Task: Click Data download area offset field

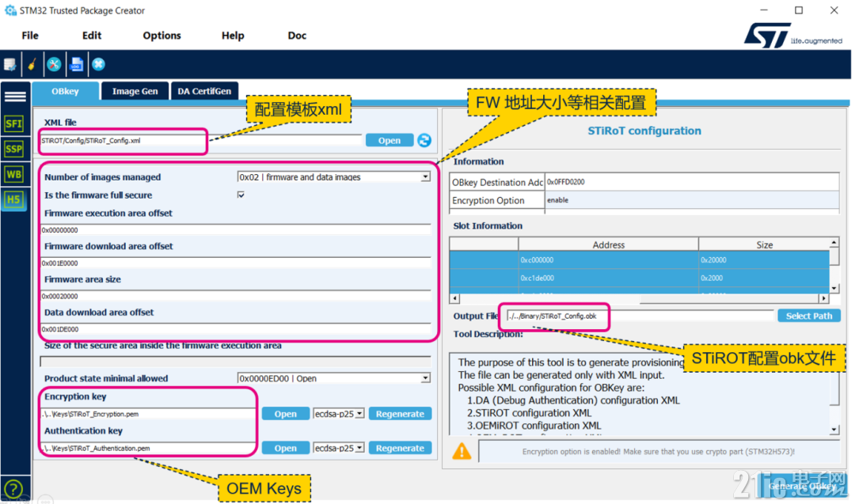Action: coord(236,329)
